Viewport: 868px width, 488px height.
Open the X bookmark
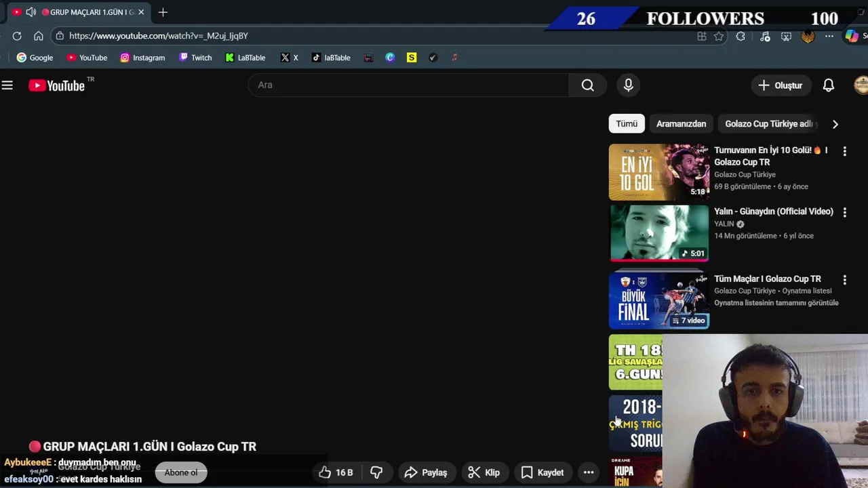click(x=290, y=58)
